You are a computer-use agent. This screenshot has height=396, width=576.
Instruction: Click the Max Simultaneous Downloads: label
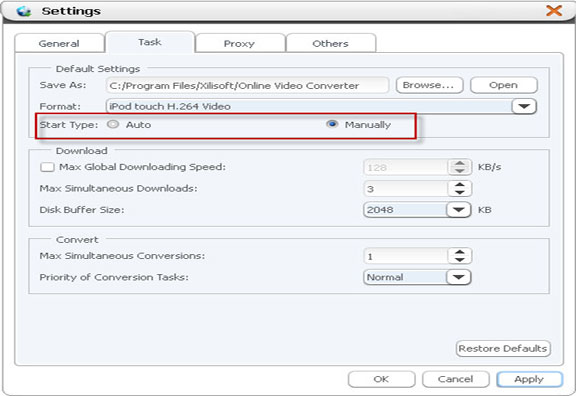118,188
